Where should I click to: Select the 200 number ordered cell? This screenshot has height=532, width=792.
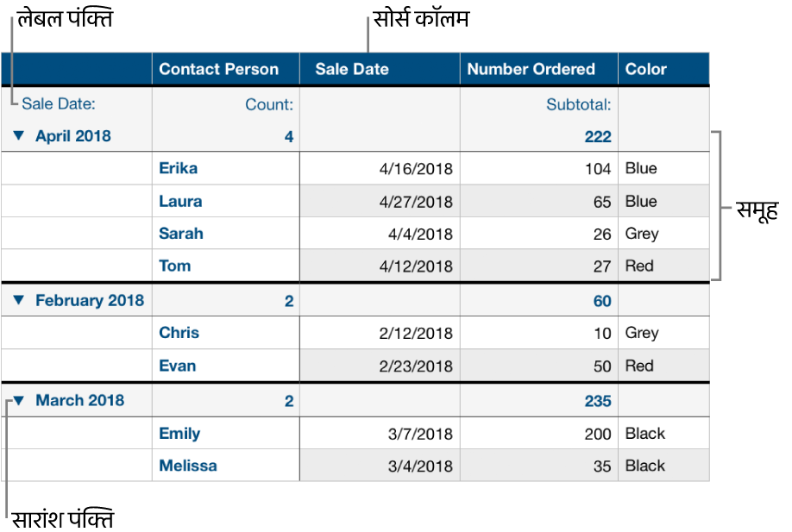tap(597, 434)
